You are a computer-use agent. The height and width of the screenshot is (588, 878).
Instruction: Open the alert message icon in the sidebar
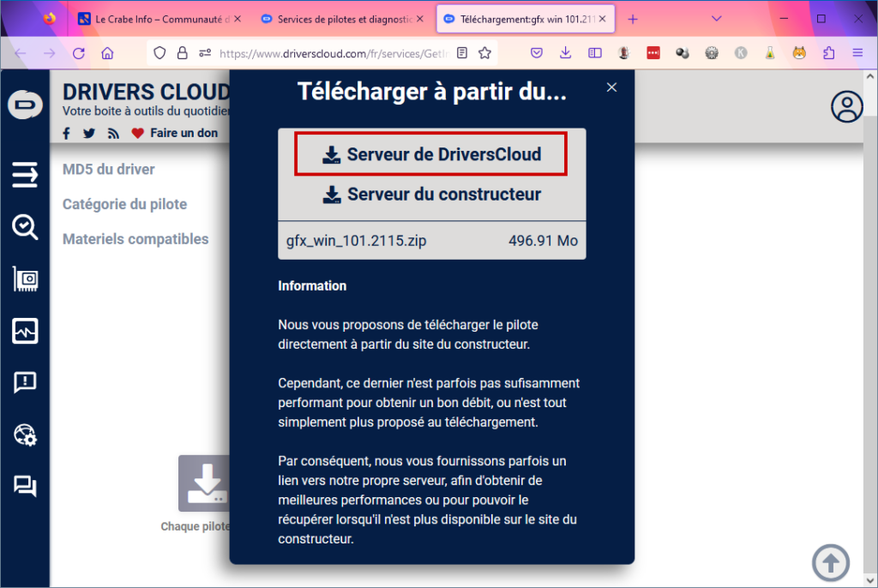tap(25, 382)
